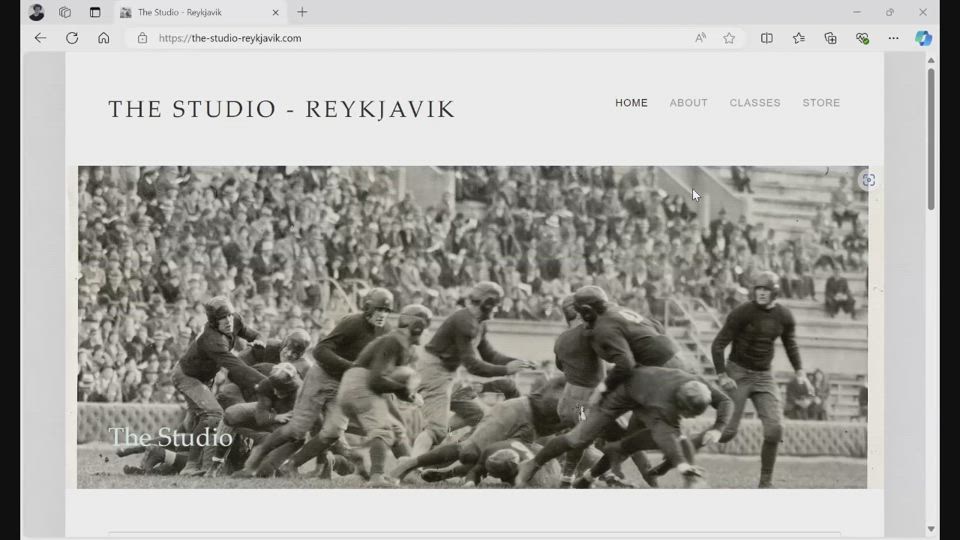Refresh the current page
This screenshot has height=540, width=960.
tap(72, 38)
